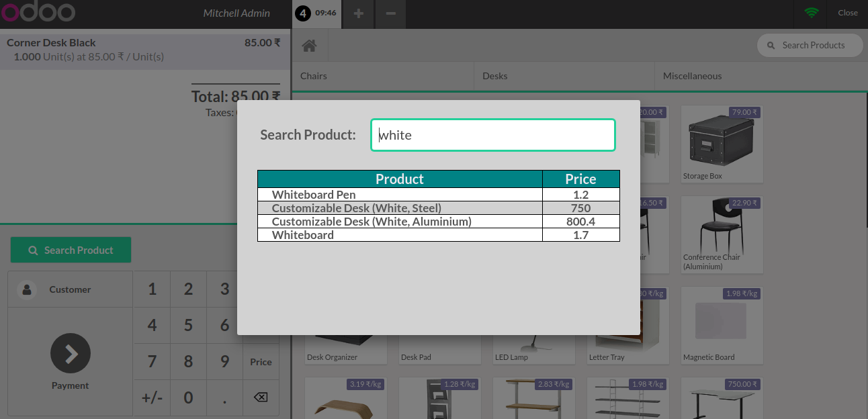
Task: Click the Search Product green button
Action: 71,250
